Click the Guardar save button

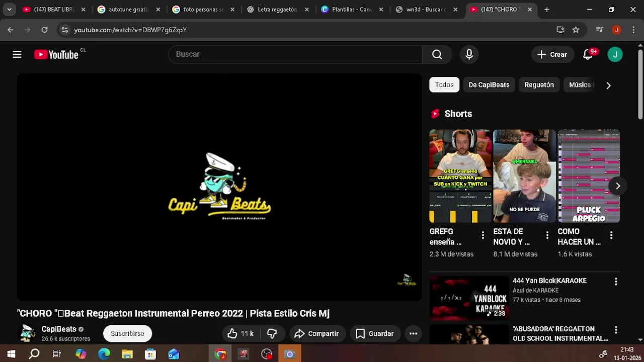pos(375,333)
